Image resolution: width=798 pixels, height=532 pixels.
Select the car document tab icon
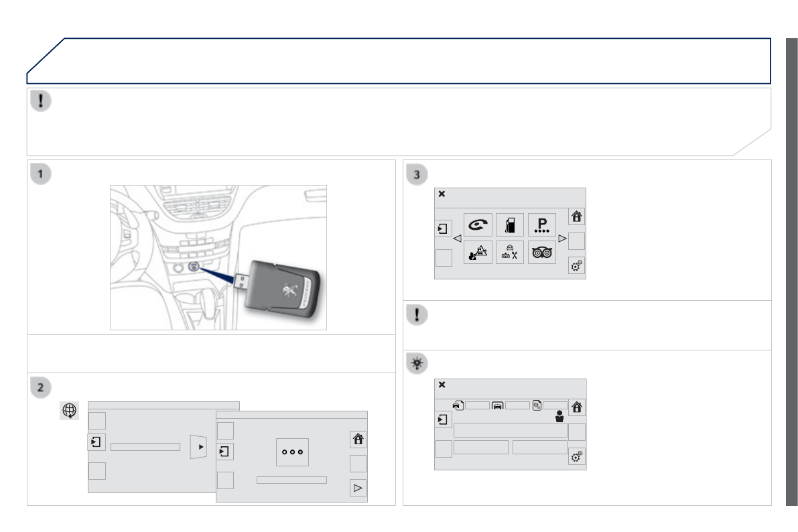(458, 405)
